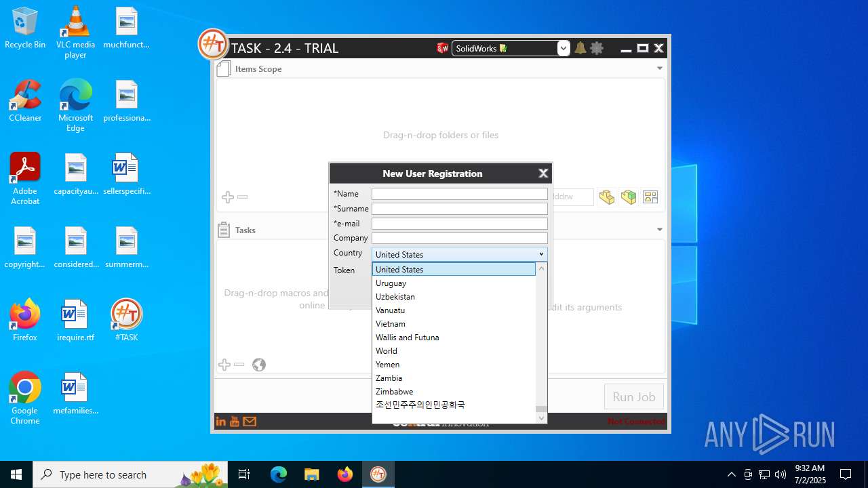Close the New User Registration dialog
Viewport: 868px width, 488px height.
[543, 174]
